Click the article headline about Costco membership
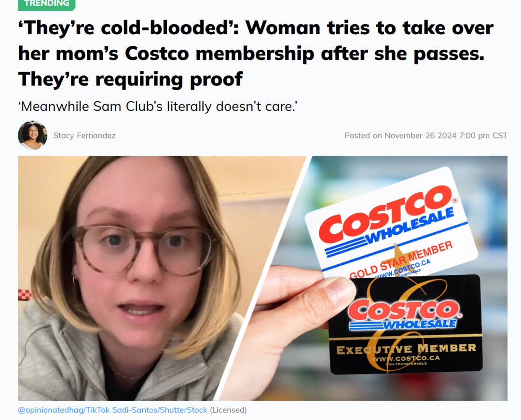Image resolution: width=521 pixels, height=420 pixels. pyautogui.click(x=256, y=53)
